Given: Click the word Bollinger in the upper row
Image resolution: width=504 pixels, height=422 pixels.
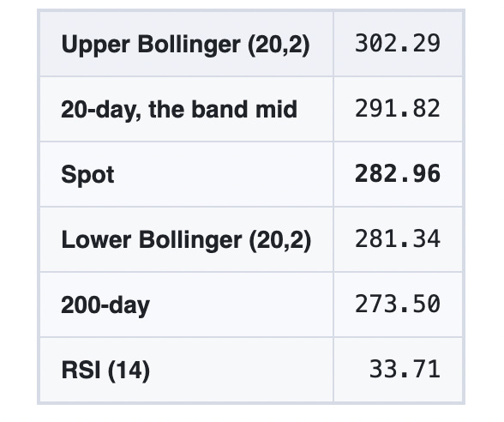Looking at the screenshot, I should coord(189,45).
